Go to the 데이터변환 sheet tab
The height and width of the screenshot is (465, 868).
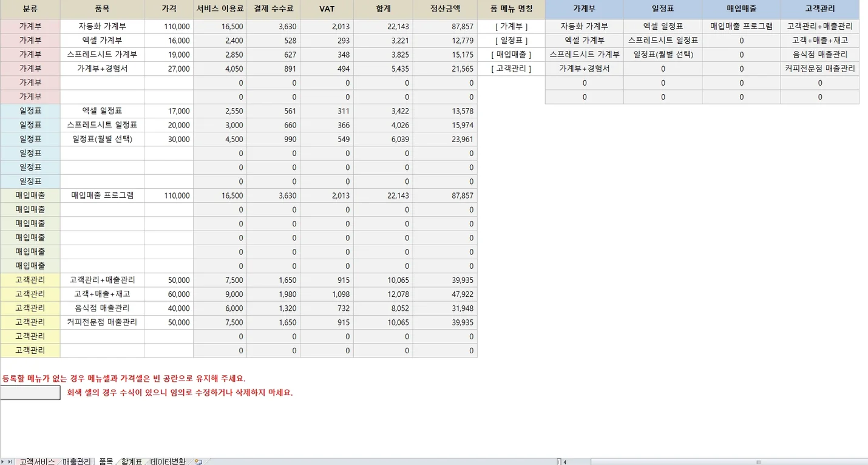coord(168,462)
